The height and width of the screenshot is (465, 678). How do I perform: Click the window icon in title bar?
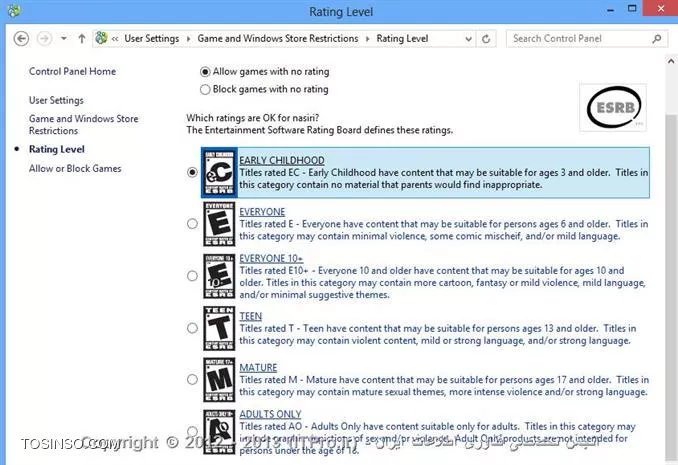tap(14, 10)
